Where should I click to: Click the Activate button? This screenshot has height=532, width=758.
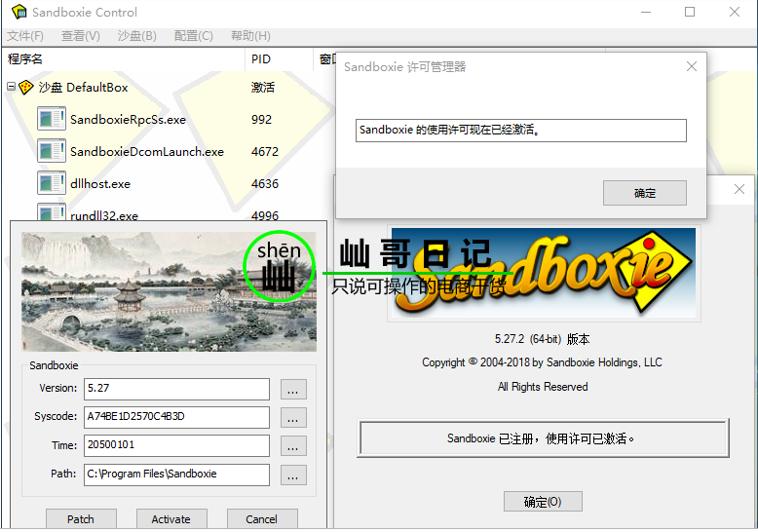pos(171,519)
